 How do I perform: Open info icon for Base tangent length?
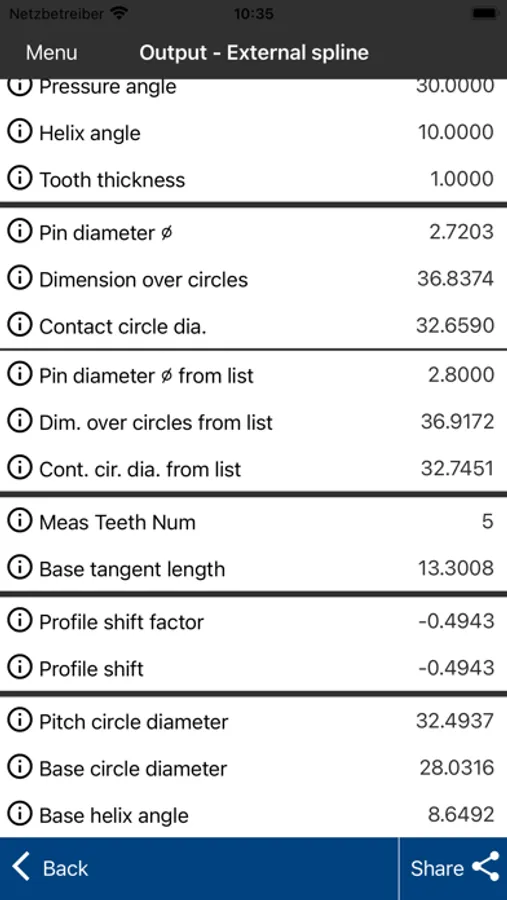coord(20,568)
